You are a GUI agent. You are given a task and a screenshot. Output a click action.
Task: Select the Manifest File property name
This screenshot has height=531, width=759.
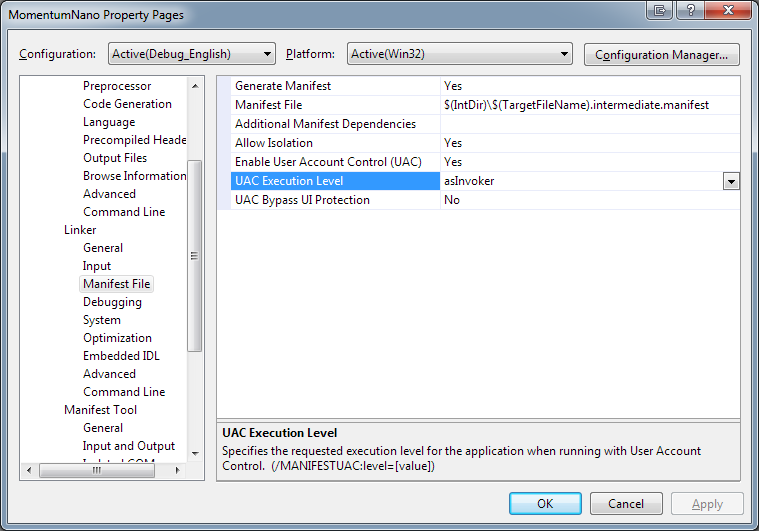point(269,105)
